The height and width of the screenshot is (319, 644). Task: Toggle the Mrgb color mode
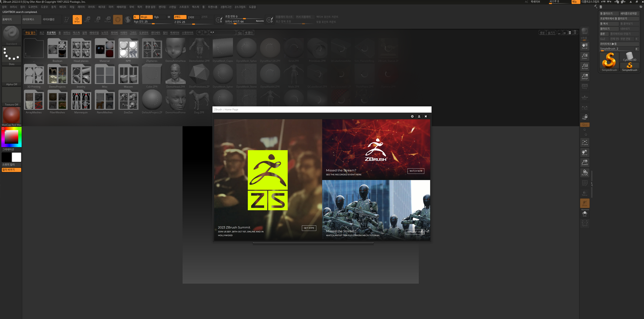(x=146, y=17)
